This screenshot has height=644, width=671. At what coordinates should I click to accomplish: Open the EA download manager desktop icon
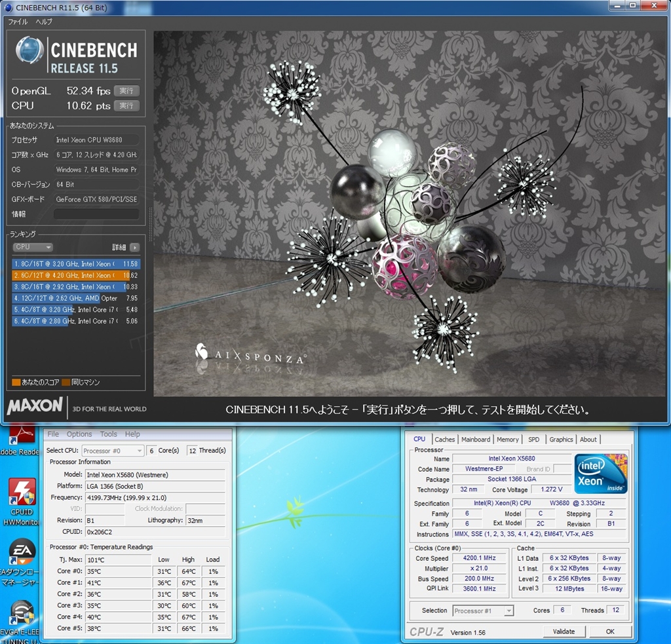coord(21,554)
